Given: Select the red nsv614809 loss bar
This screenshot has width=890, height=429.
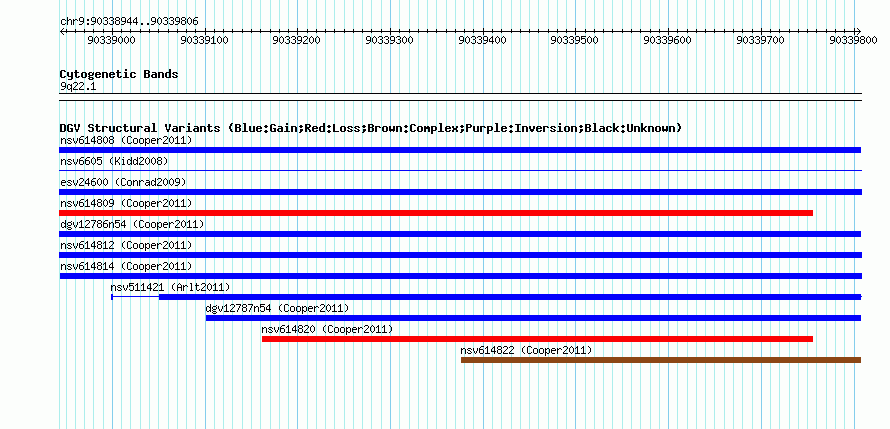Looking at the screenshot, I should [436, 213].
